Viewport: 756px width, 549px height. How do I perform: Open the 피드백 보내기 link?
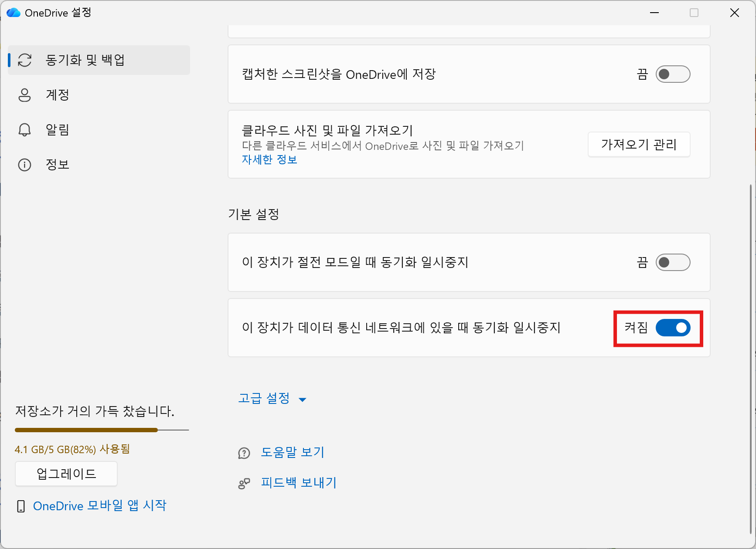click(299, 483)
